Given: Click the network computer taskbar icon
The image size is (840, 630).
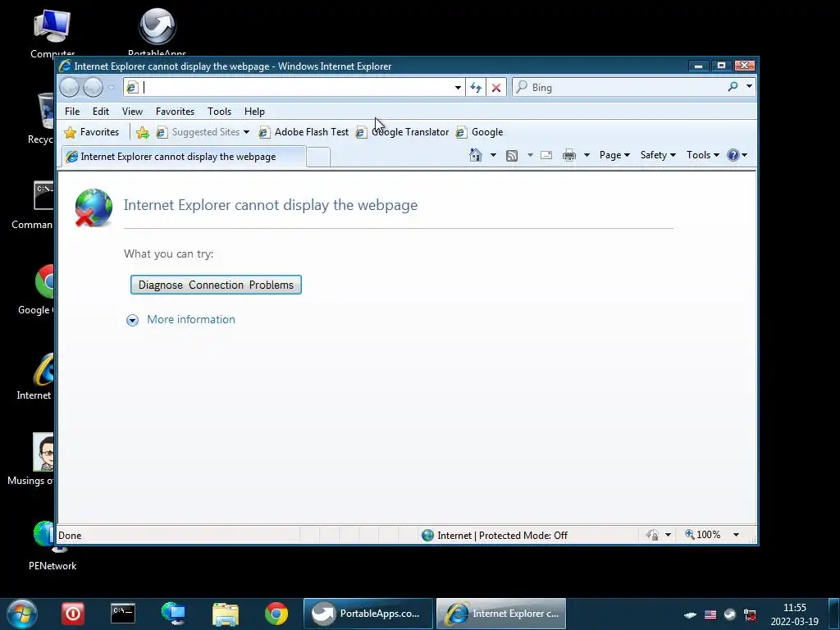Looking at the screenshot, I should [174, 614].
